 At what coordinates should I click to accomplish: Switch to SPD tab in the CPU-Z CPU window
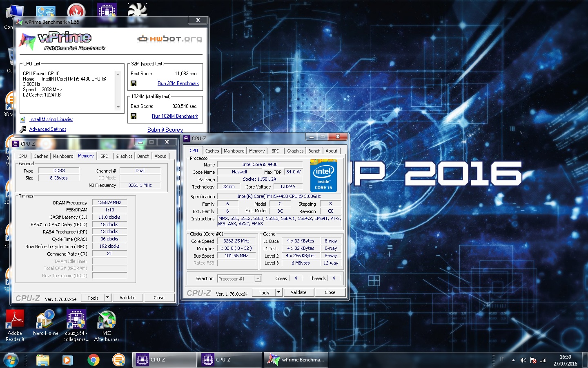tap(276, 151)
